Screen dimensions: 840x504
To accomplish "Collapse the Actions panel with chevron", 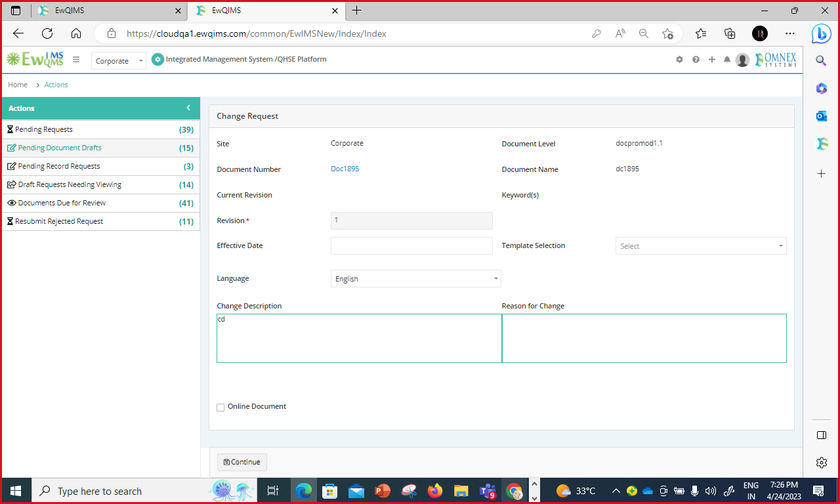I will (188, 108).
